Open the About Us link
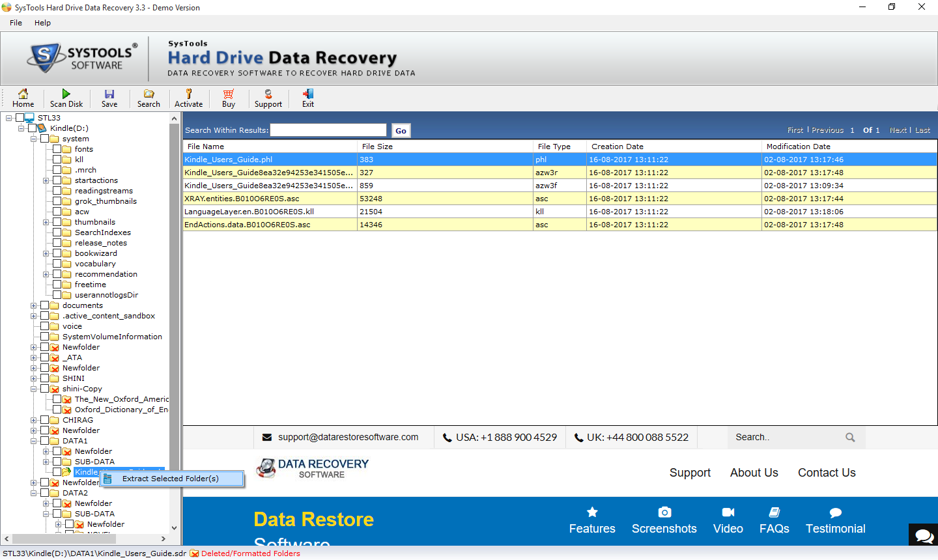The image size is (938, 560). pos(754,473)
